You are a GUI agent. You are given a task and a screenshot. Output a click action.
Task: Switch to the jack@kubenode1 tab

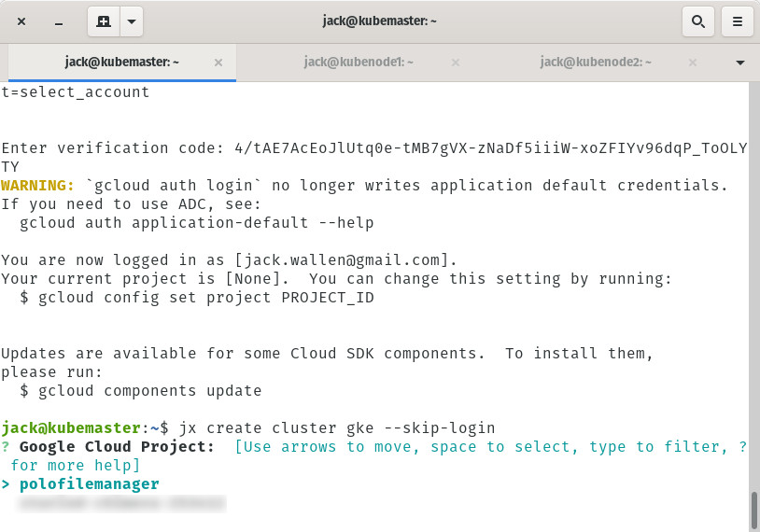point(358,63)
